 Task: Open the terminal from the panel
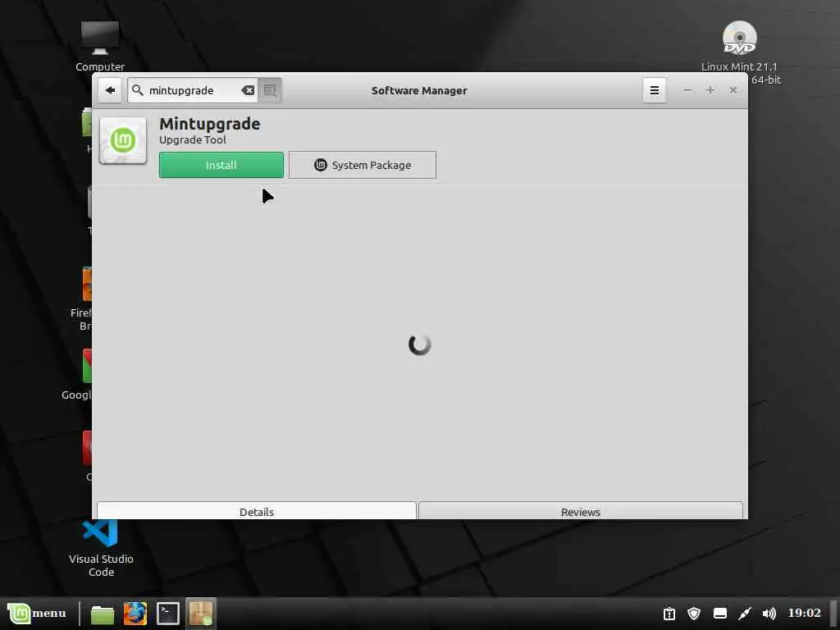pos(167,614)
